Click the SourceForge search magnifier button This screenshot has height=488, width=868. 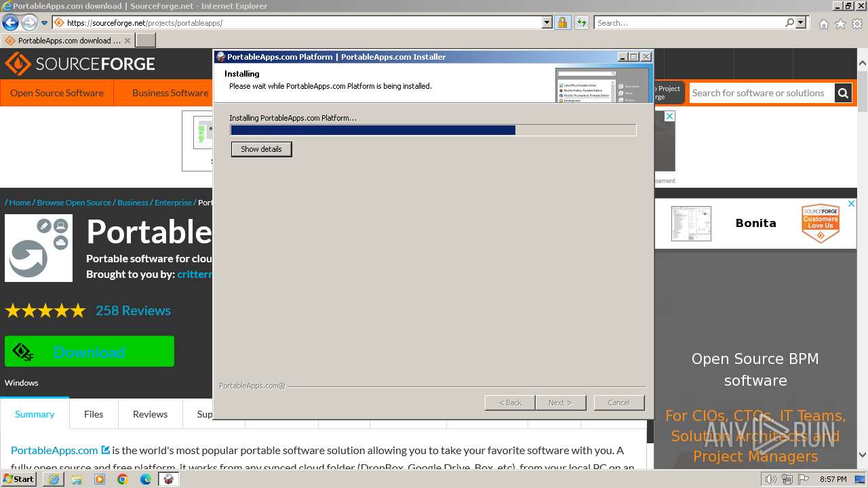[x=843, y=93]
